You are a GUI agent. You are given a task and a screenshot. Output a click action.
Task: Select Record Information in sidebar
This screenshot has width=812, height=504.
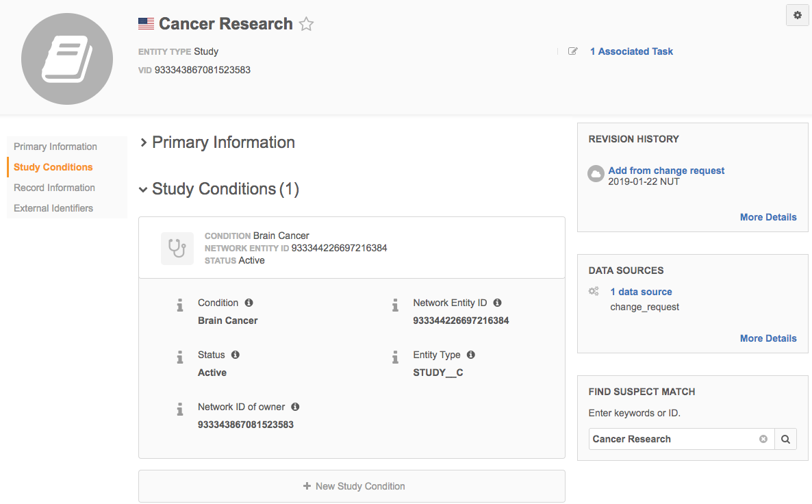coord(54,188)
